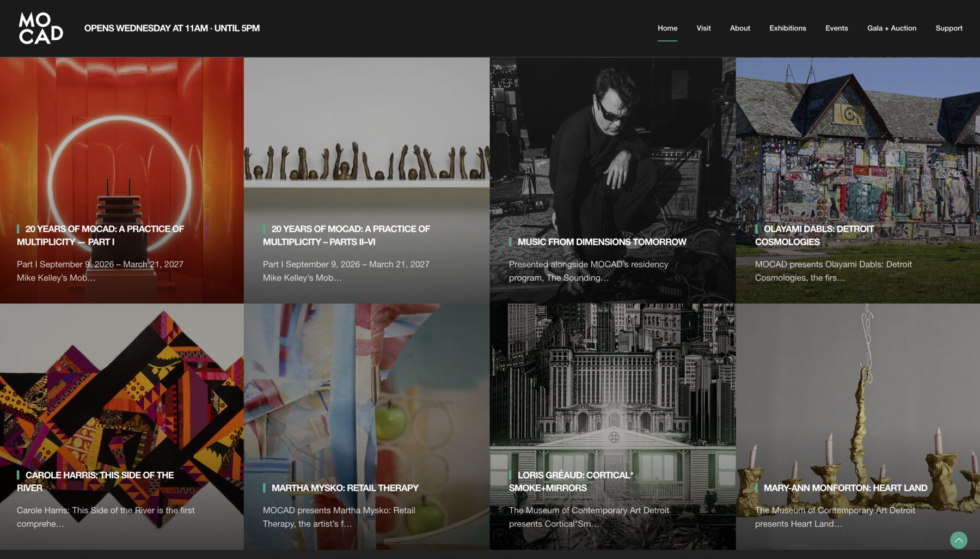Open the Gala + Auction page
The width and height of the screenshot is (980, 559).
coord(891,28)
